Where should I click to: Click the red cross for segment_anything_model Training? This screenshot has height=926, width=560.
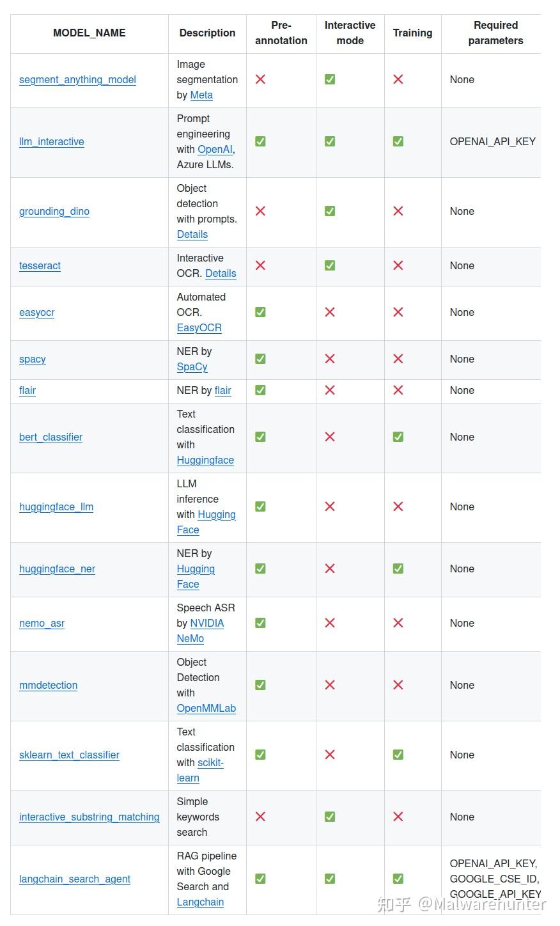point(398,79)
